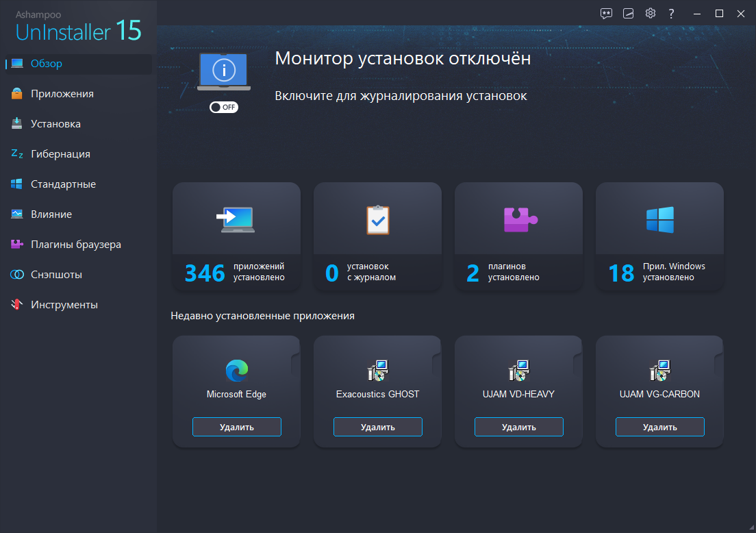Click the Обзор monitor icon in sidebar
This screenshot has width=756, height=533.
(17, 64)
